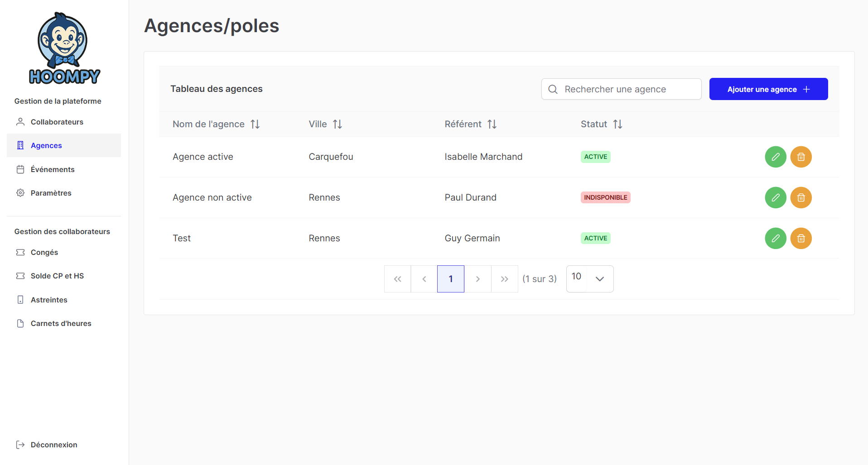This screenshot has width=868, height=465.
Task: Click the edit pencil for Agence non active
Action: (775, 197)
